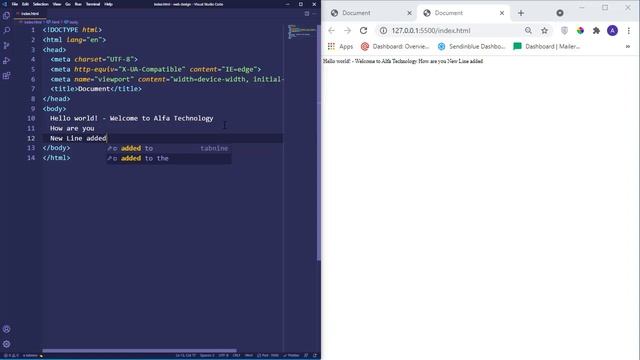
Task: Open the Extensions view in VS Code
Action: click(7, 76)
